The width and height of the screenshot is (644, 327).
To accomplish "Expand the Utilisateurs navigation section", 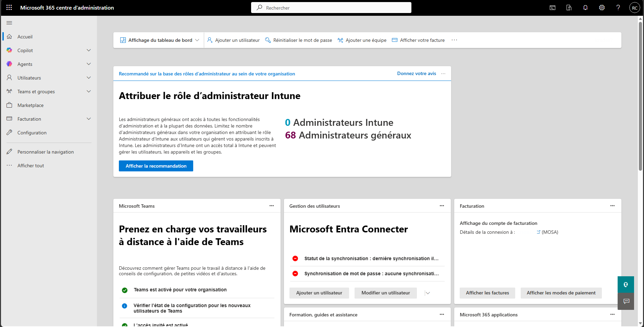I will click(x=89, y=78).
